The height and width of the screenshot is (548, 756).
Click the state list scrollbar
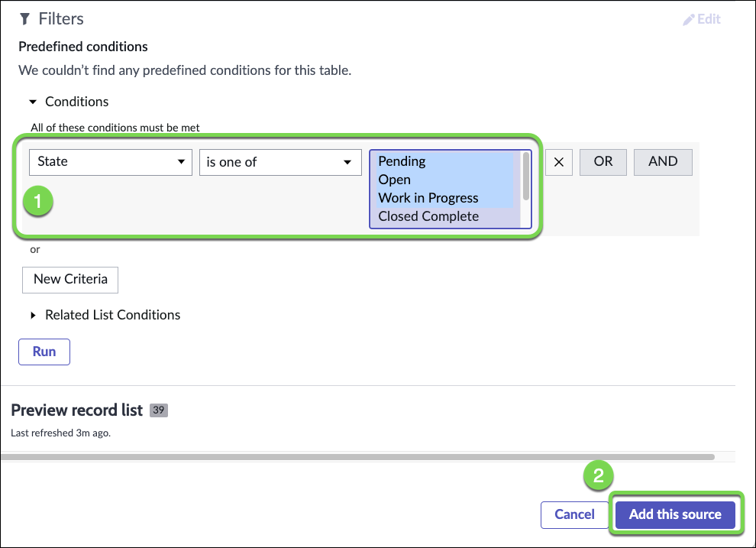click(525, 177)
